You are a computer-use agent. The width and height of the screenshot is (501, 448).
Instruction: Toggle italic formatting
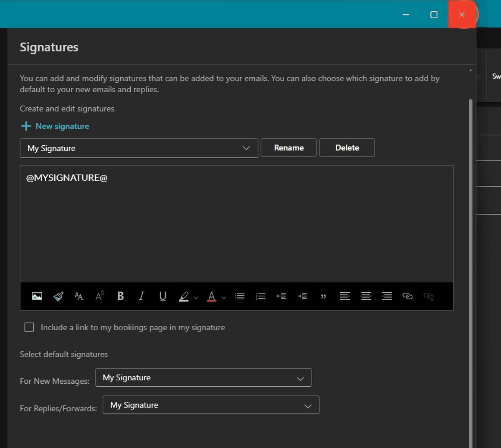tap(142, 296)
